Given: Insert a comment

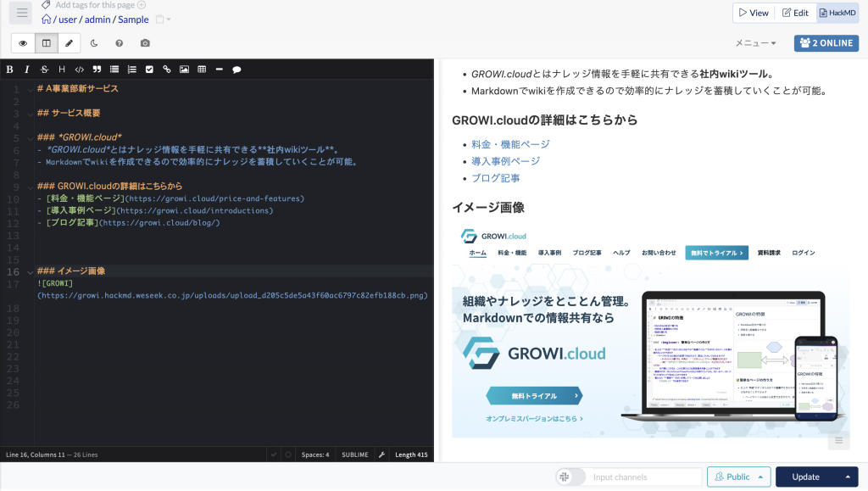Looking at the screenshot, I should (x=237, y=70).
